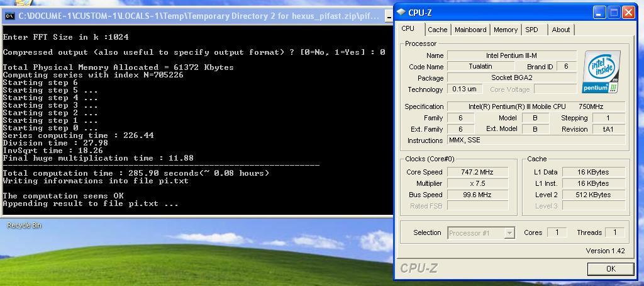Minimize the command prompt window
The height and width of the screenshot is (286, 644).
[389, 16]
